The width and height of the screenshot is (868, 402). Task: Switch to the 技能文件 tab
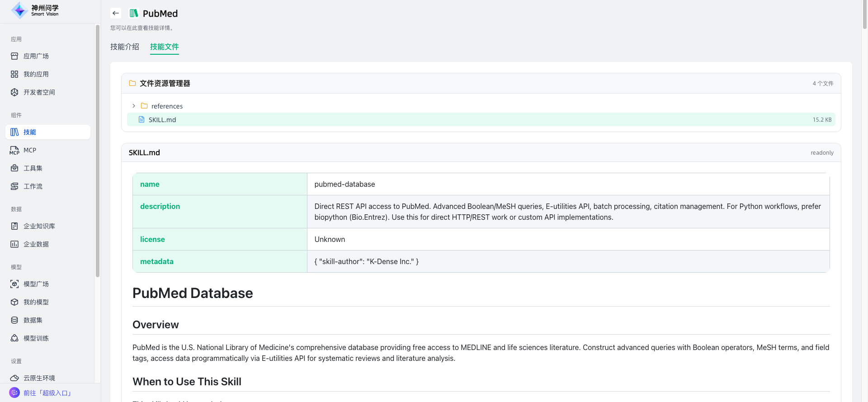pyautogui.click(x=164, y=47)
